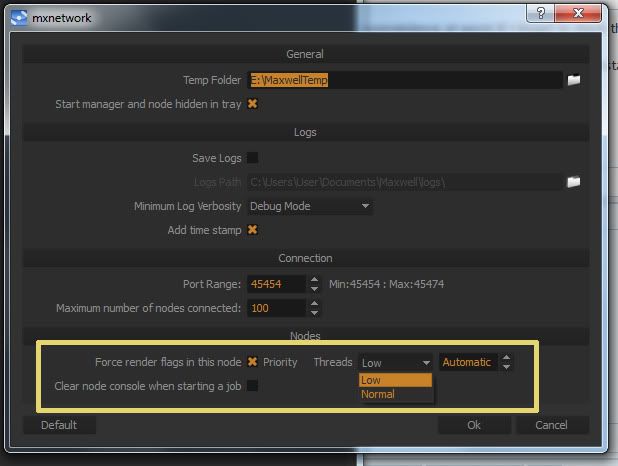Image resolution: width=618 pixels, height=466 pixels.
Task: Click the Temp Folder browse folder icon
Action: [x=573, y=80]
